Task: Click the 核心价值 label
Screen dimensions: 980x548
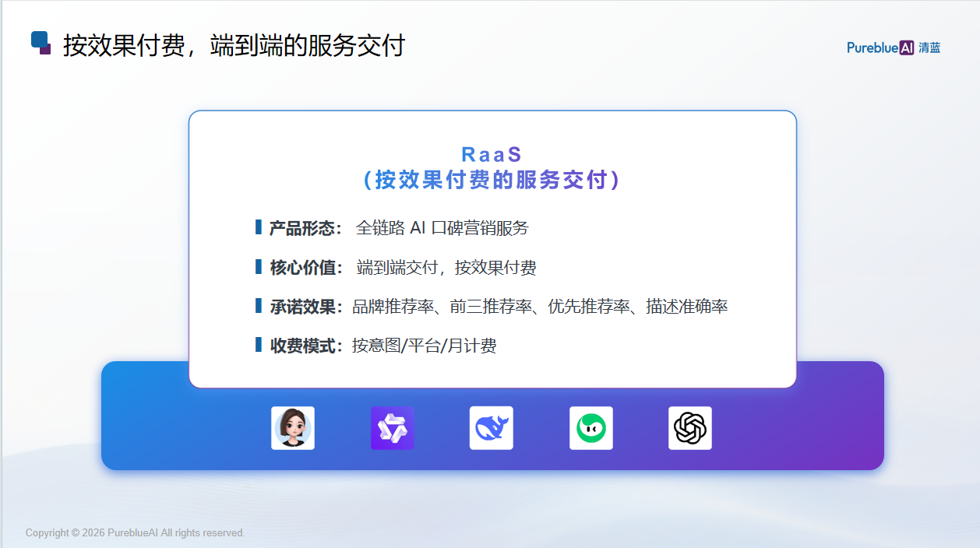Action: (x=306, y=268)
